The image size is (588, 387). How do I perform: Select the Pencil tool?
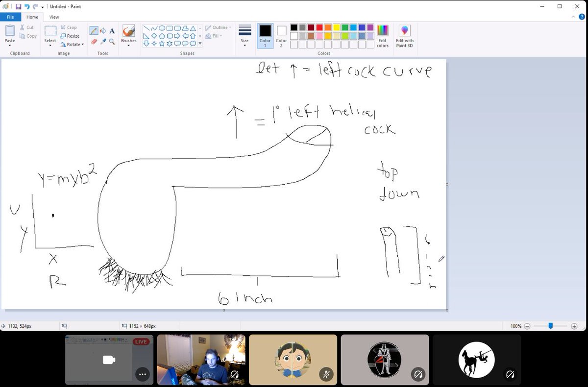(x=94, y=30)
